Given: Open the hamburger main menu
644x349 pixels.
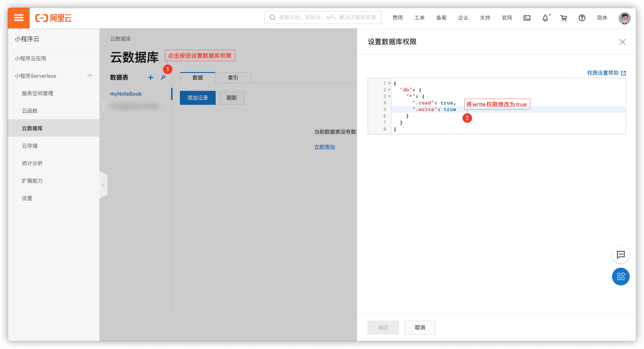Looking at the screenshot, I should tap(19, 18).
